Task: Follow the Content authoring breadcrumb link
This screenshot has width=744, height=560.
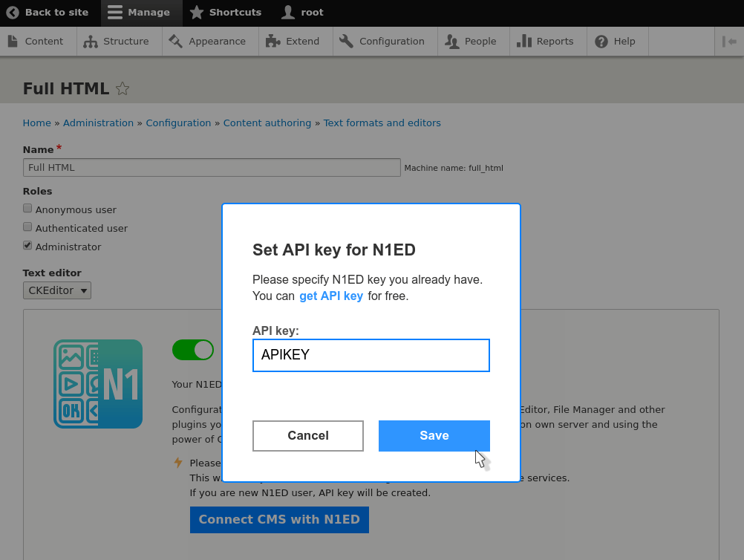Action: tap(267, 123)
